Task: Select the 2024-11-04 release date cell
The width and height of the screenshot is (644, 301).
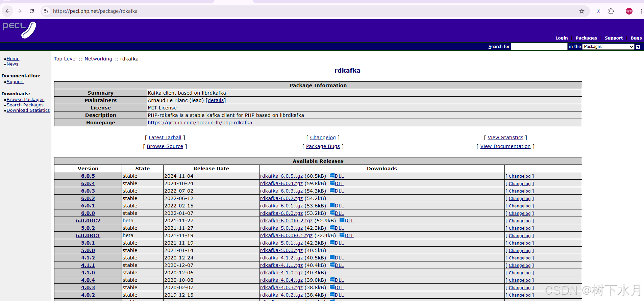Action: pos(211,176)
